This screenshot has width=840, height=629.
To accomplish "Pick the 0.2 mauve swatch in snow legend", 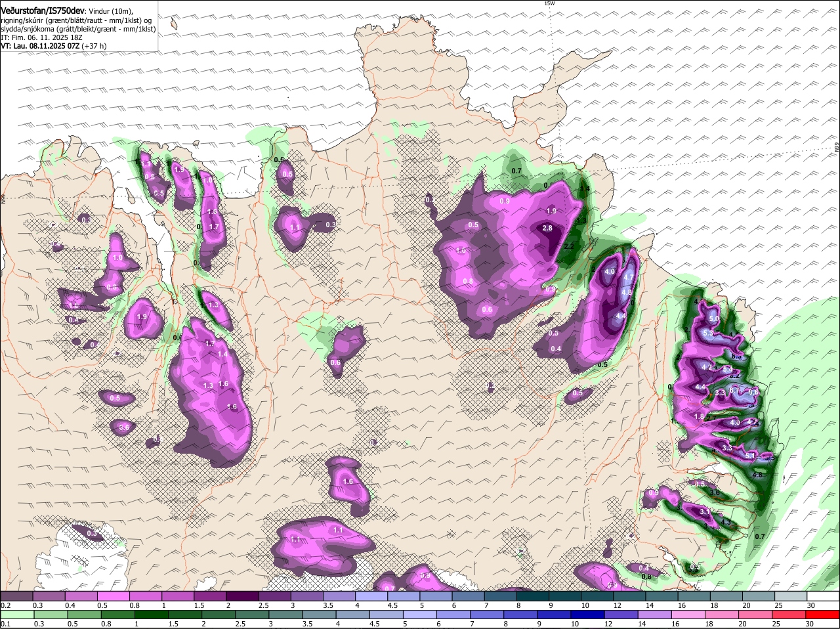I will point(16,596).
